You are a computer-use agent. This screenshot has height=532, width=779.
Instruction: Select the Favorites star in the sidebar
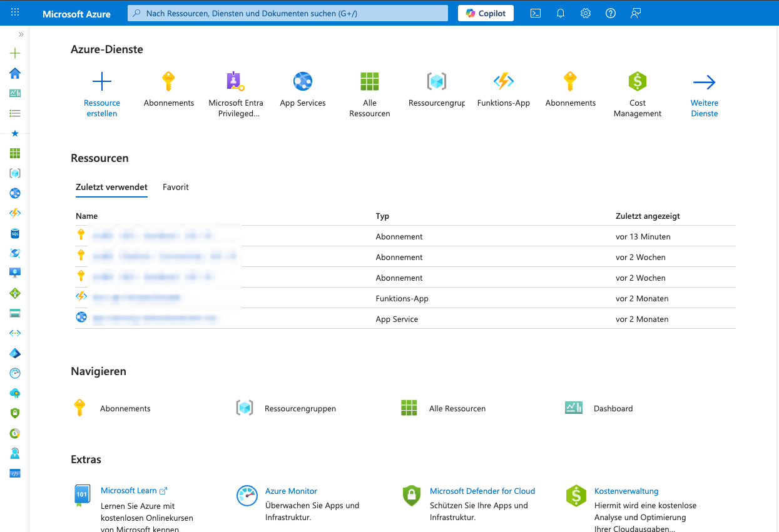pos(15,133)
